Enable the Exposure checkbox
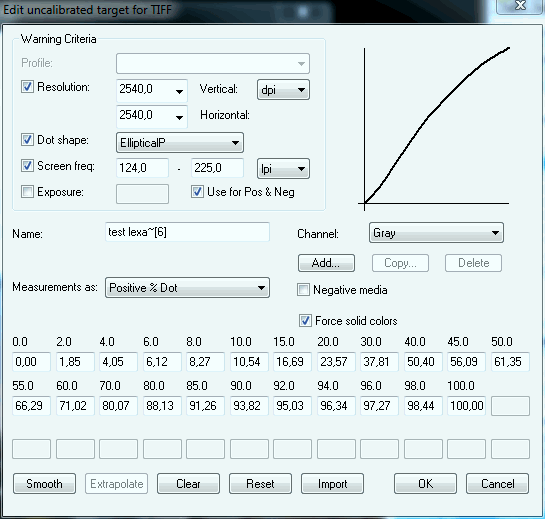Viewport: 545px width, 519px height. (x=27, y=192)
